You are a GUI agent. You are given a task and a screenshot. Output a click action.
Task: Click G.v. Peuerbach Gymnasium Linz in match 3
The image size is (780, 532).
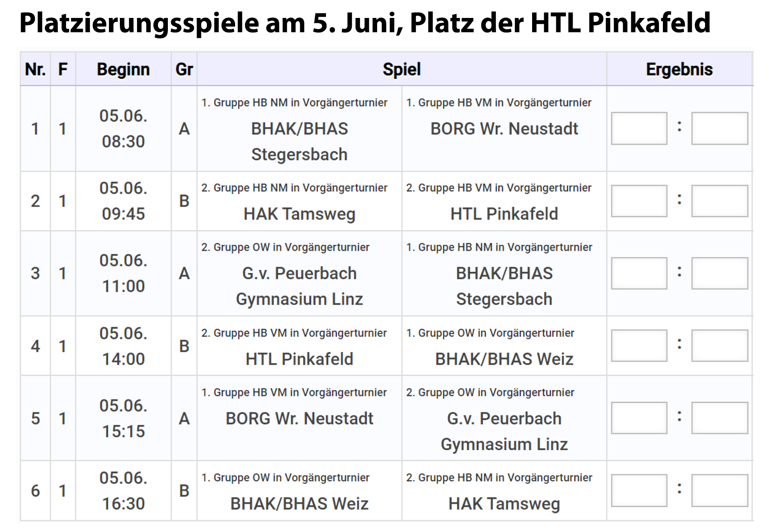tap(299, 286)
